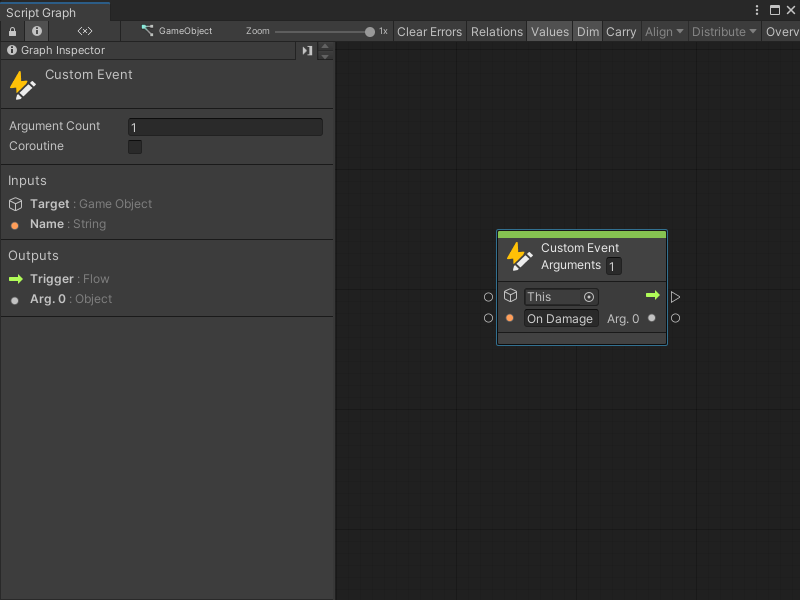Toggle the Dim option in the toolbar

(587, 31)
